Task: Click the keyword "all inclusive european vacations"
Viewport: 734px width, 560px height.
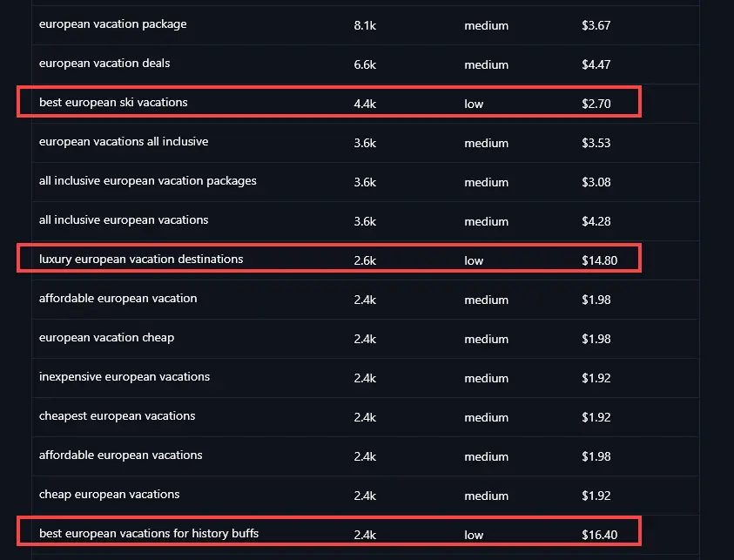Action: (x=122, y=220)
